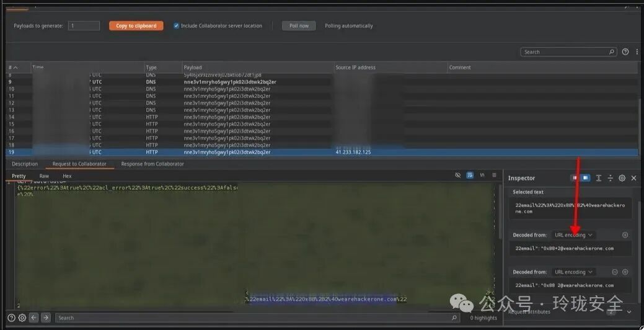Go to the previous search match with the back arrow
Viewport: 644px width, 330px height.
click(34, 318)
